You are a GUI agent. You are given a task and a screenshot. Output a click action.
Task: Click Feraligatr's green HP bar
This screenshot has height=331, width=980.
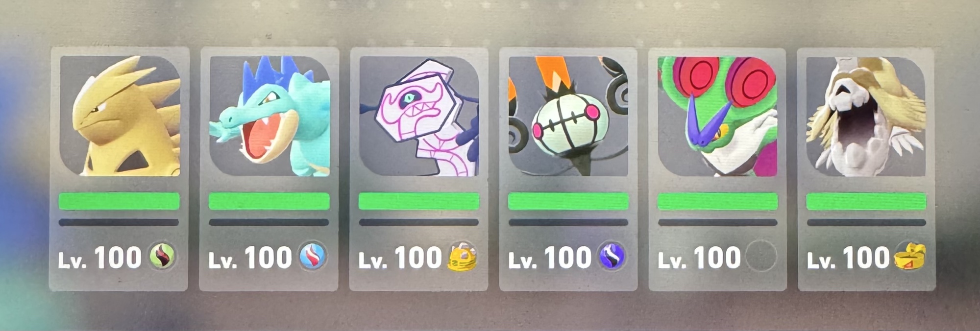(x=269, y=201)
